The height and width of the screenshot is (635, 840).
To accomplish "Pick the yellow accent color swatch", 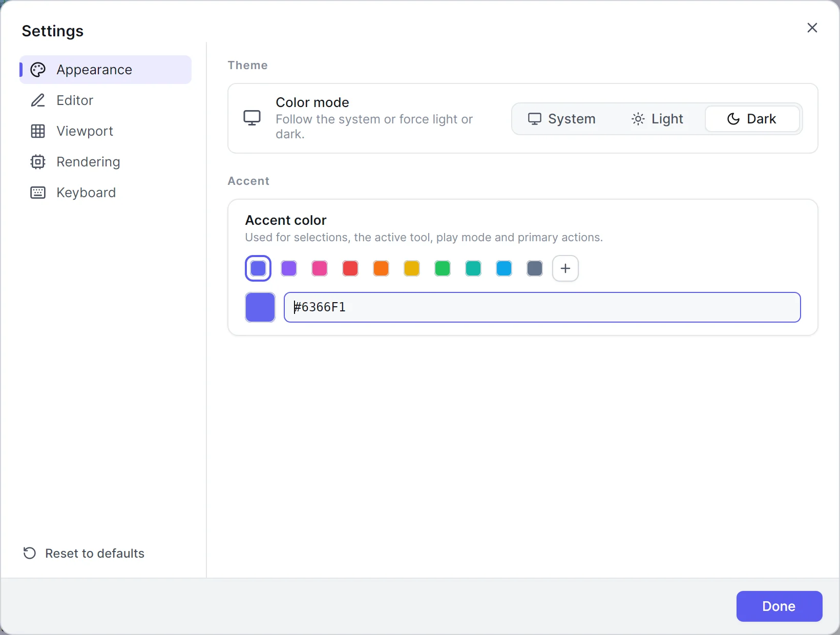I will pyautogui.click(x=412, y=268).
